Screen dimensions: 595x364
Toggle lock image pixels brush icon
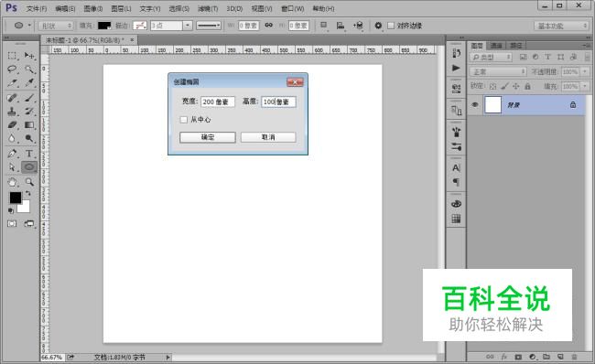(x=504, y=87)
